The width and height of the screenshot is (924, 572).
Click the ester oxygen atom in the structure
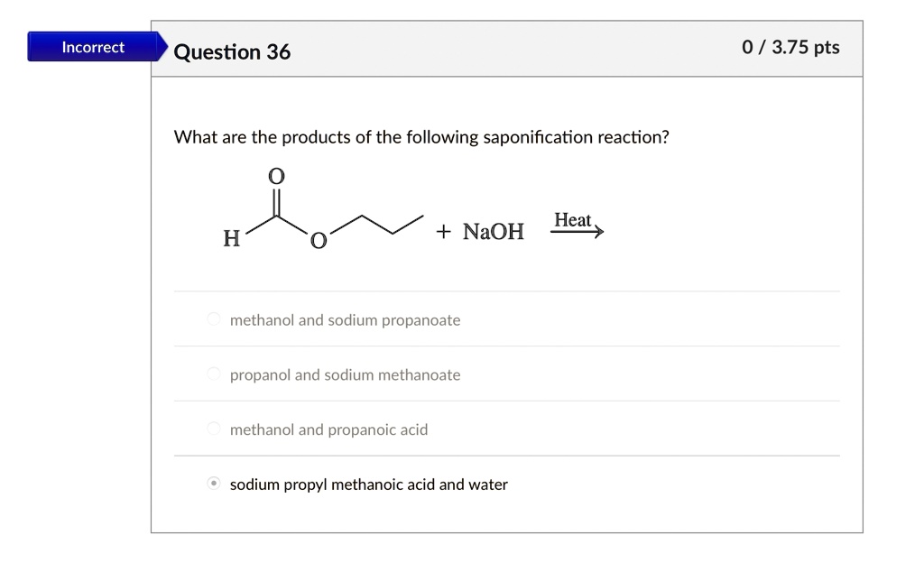(x=319, y=240)
